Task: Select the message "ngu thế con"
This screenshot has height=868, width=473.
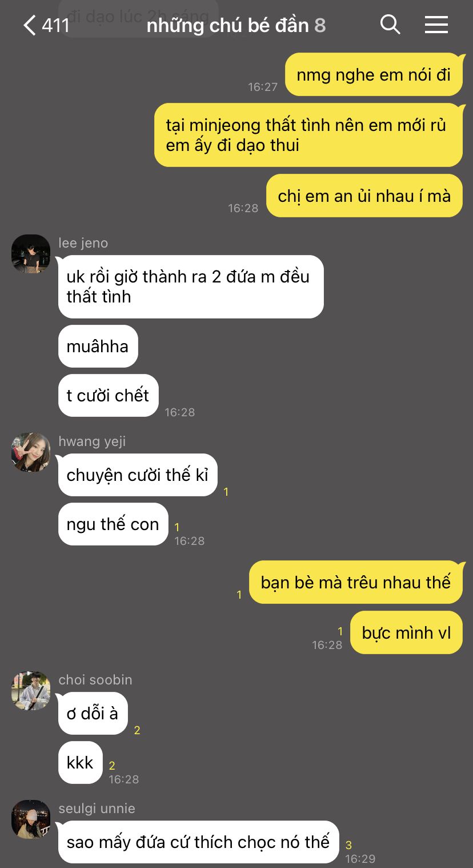Action: point(113,524)
